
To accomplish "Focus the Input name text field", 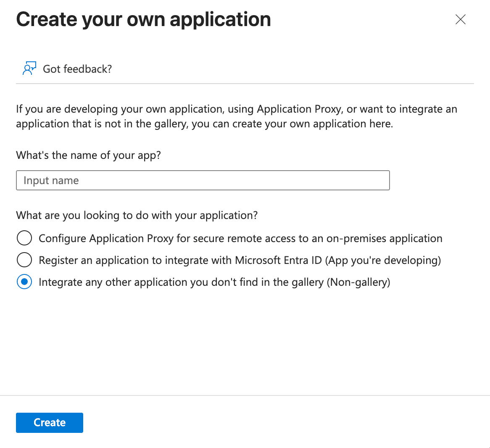I will coord(203,180).
